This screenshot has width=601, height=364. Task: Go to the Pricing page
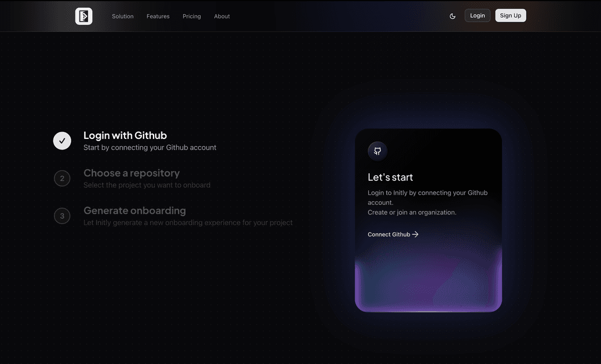(191, 17)
